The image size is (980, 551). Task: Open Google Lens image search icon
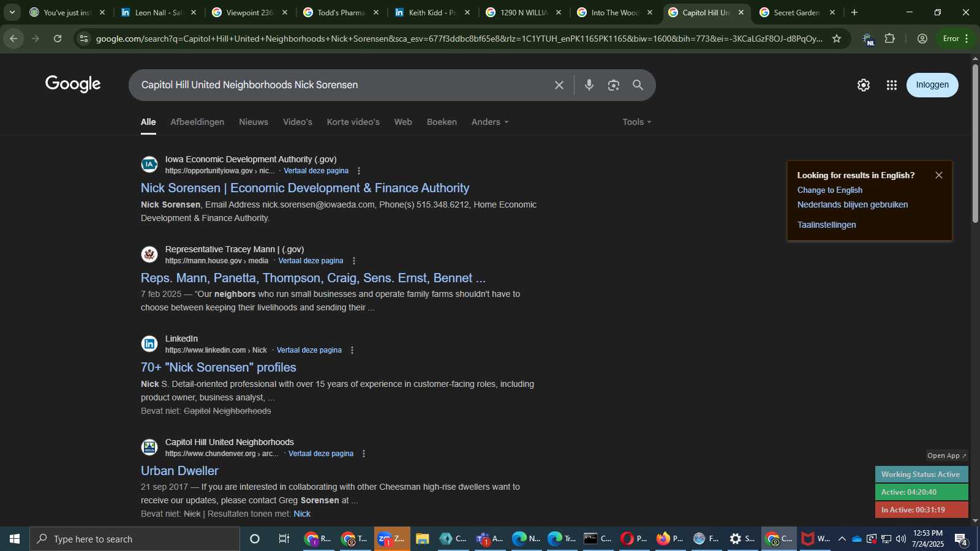[613, 85]
